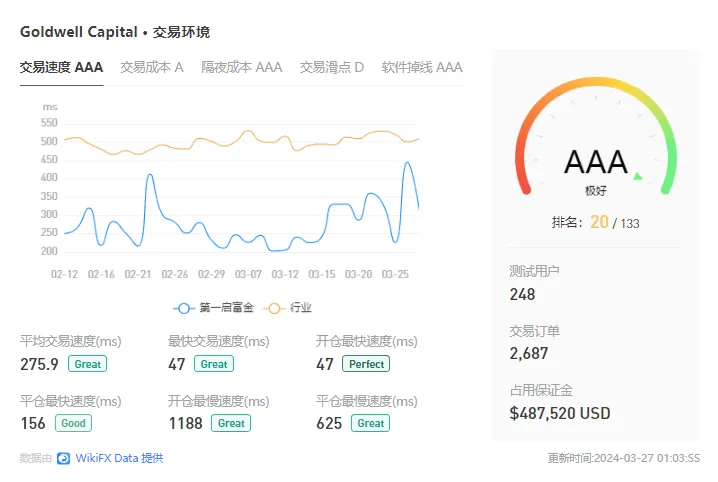
Task: Click the Perfect badge
Action: pos(366,364)
